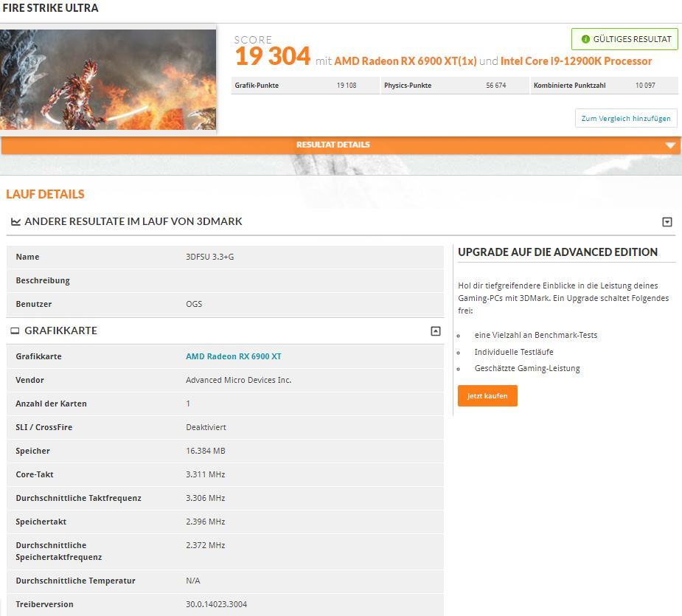The width and height of the screenshot is (682, 616).
Task: Open the Resultat Details bar
Action: point(341,145)
